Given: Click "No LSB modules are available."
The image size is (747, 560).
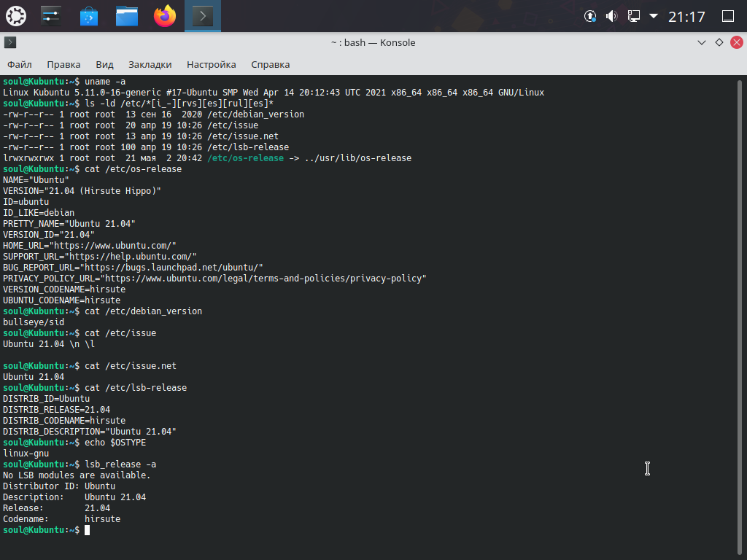Looking at the screenshot, I should point(77,475).
